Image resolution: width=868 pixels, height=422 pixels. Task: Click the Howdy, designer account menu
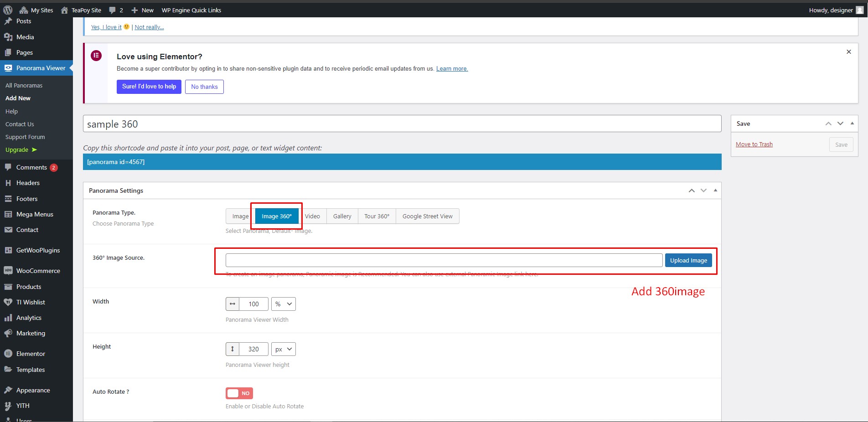coord(836,10)
